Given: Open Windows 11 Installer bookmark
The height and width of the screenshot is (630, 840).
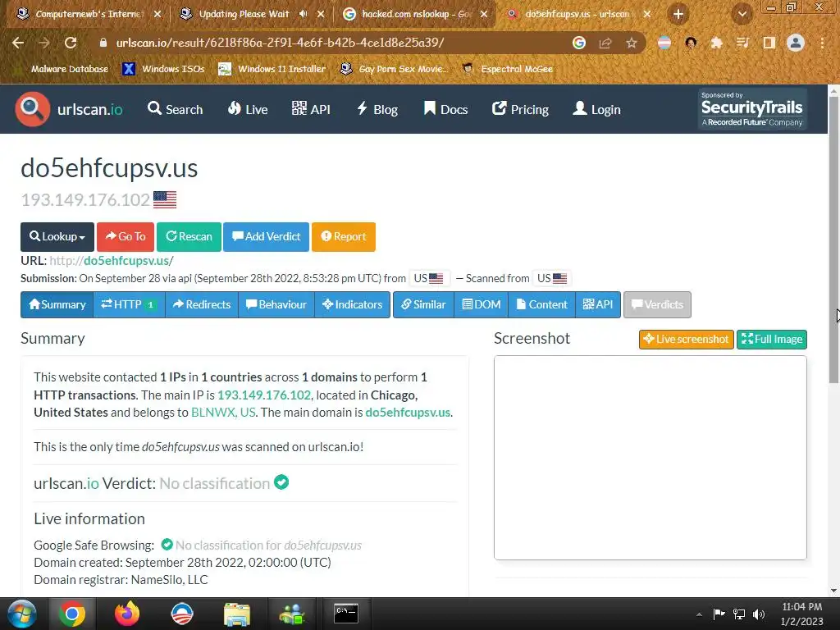Looking at the screenshot, I should tap(272, 69).
